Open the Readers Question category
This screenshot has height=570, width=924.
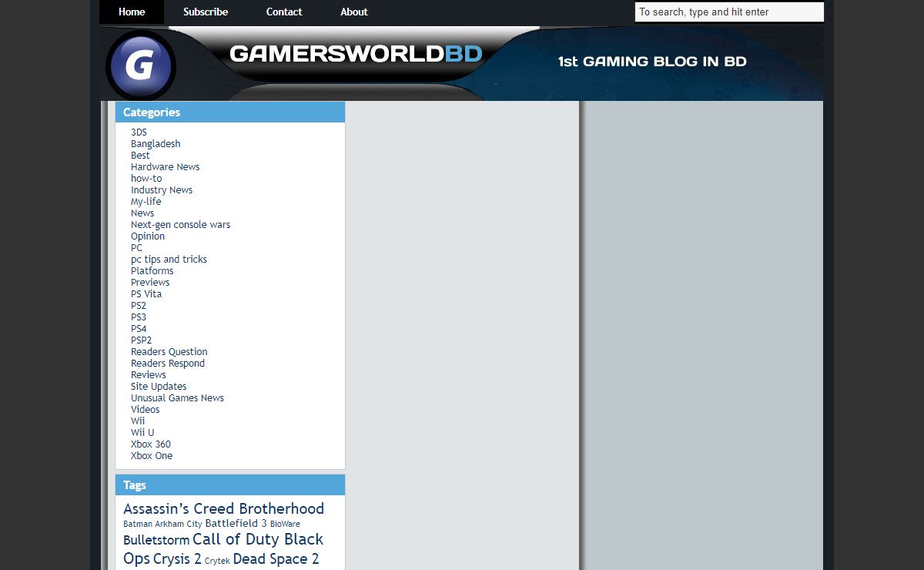click(169, 352)
